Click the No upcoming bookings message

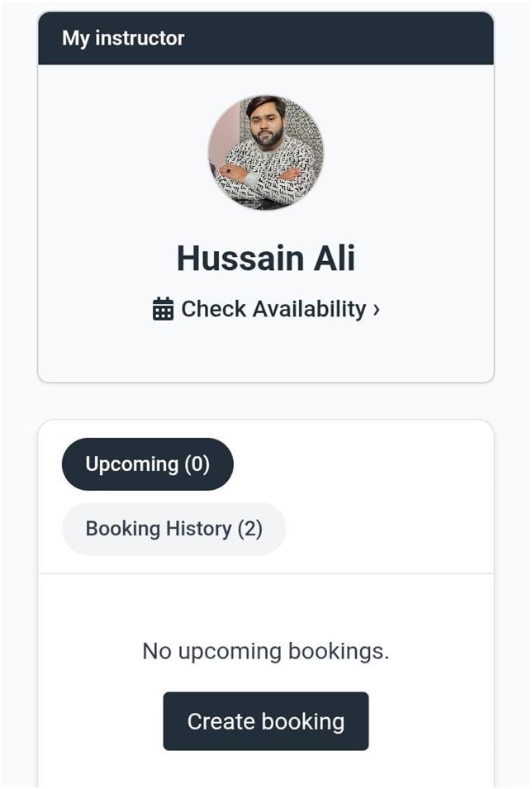266,651
